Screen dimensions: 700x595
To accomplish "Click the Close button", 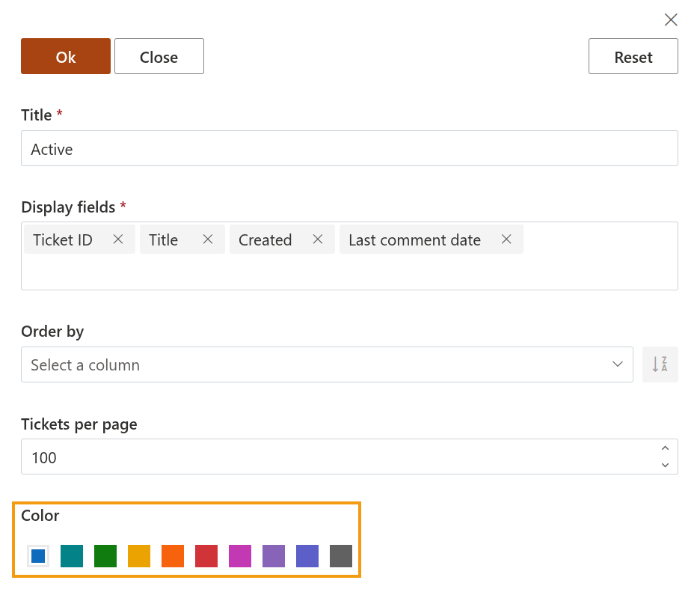I will (159, 56).
